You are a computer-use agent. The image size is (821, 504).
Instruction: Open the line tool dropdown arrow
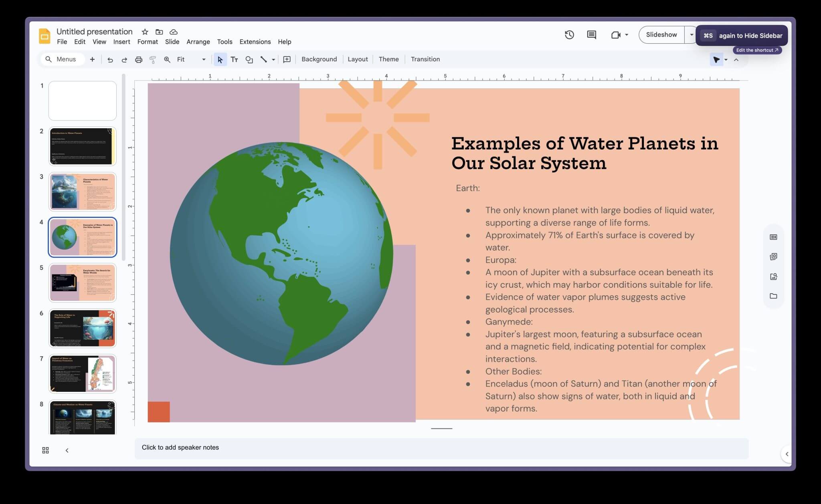click(x=273, y=60)
